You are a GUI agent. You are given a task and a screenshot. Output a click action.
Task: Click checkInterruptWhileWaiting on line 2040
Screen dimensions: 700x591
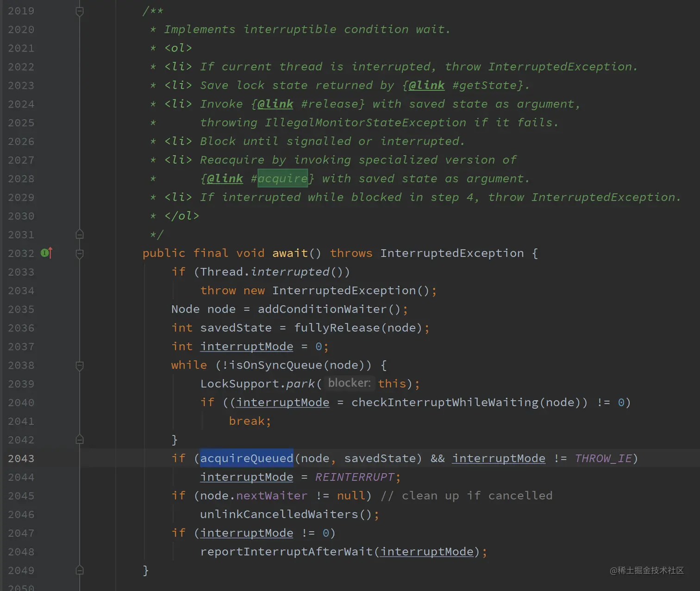pyautogui.click(x=445, y=402)
